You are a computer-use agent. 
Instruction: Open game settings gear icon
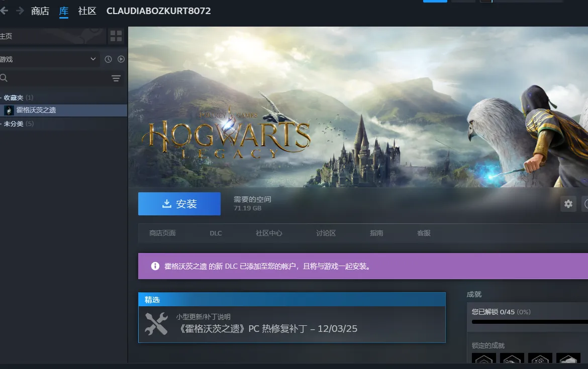pos(568,204)
